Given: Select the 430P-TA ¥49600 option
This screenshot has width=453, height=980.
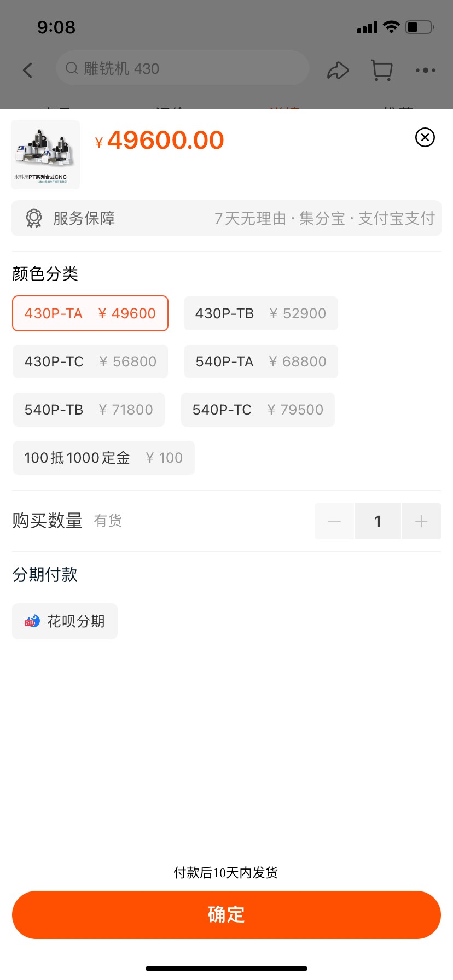Looking at the screenshot, I should tap(90, 313).
